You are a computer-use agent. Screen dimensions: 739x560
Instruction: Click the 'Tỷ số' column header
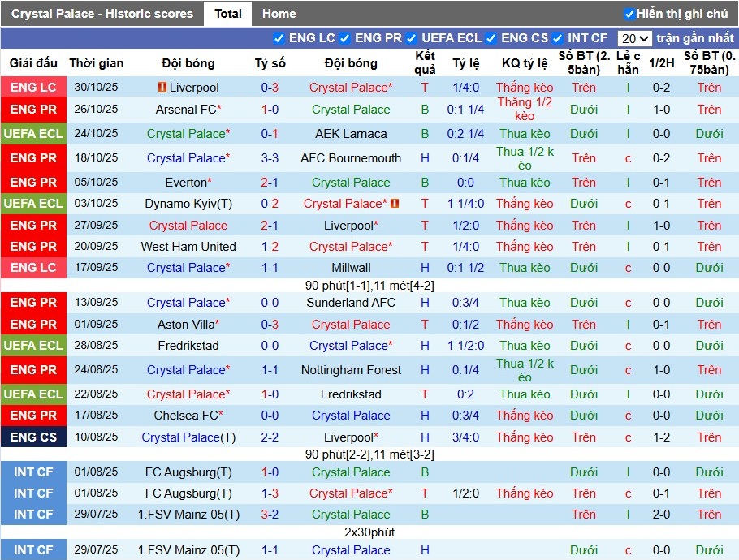click(x=270, y=63)
